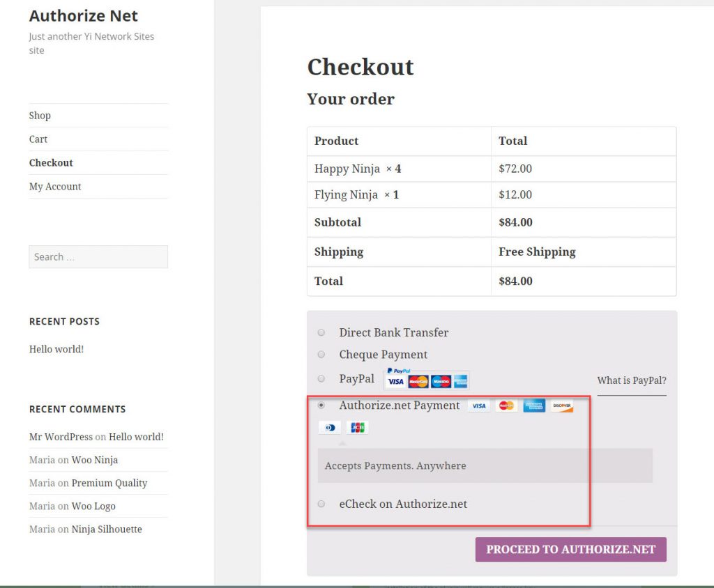Open the Ninja Silhouette comment link
714x588 pixels.
(107, 529)
